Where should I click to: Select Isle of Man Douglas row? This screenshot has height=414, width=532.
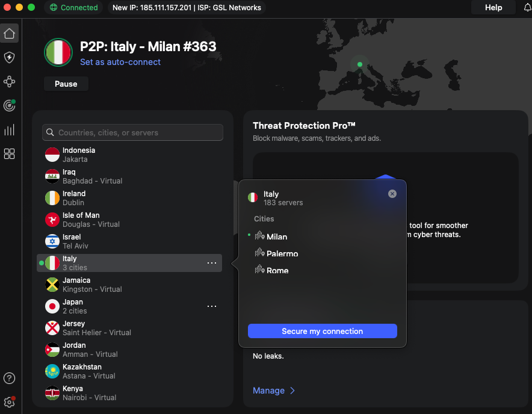(129, 220)
